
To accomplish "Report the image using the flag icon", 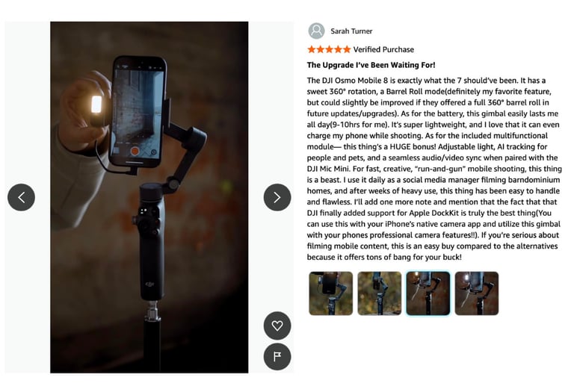I will (x=277, y=357).
